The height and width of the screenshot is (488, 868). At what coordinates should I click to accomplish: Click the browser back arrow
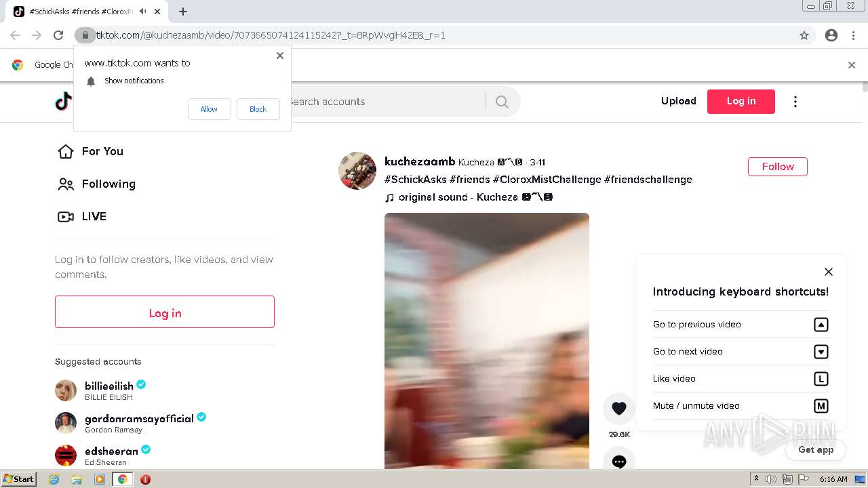click(x=15, y=35)
